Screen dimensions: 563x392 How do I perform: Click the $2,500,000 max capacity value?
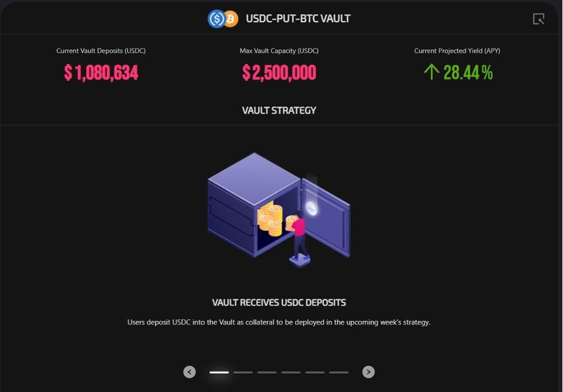pos(279,73)
